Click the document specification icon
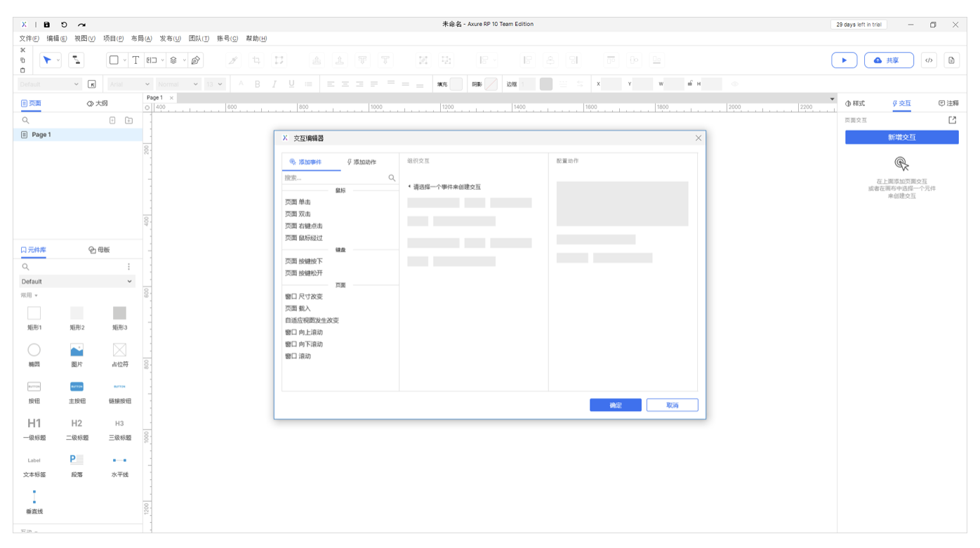980x548 pixels. tap(951, 60)
